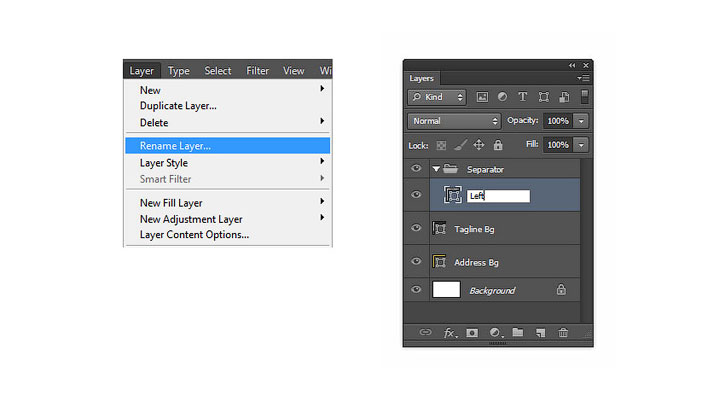Click the link layers icon
The image size is (725, 402).
[x=425, y=332]
